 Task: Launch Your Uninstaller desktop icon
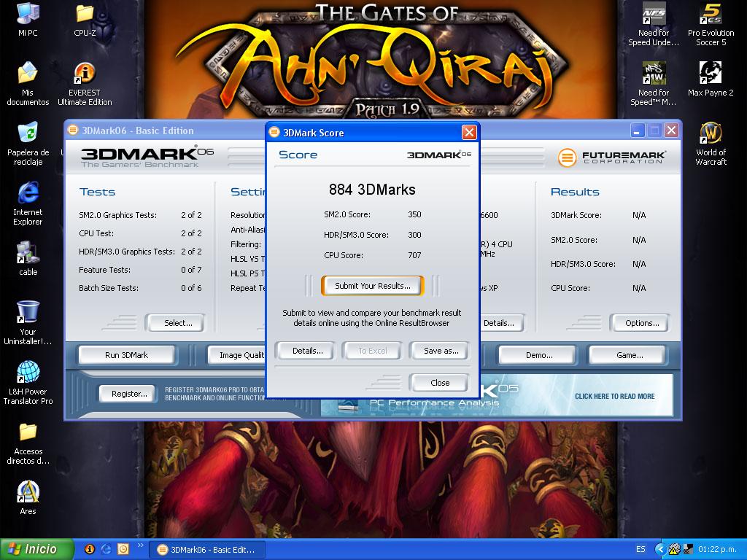point(28,322)
